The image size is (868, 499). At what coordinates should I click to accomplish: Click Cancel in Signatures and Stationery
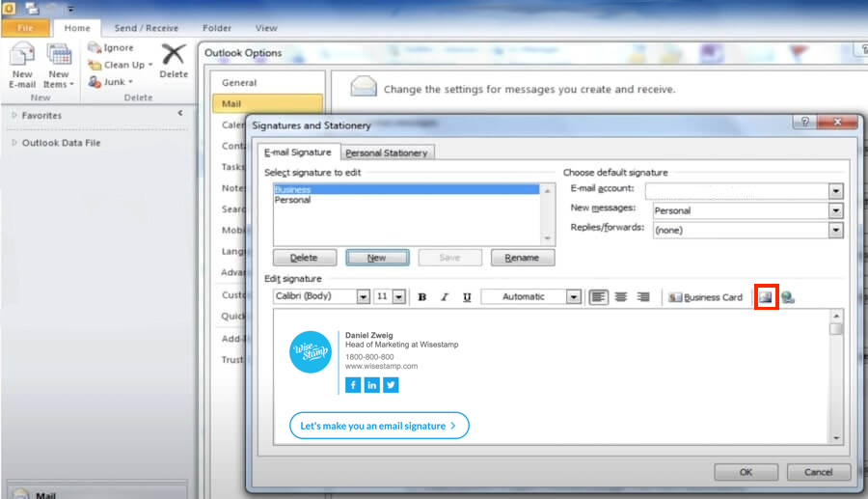tap(818, 472)
